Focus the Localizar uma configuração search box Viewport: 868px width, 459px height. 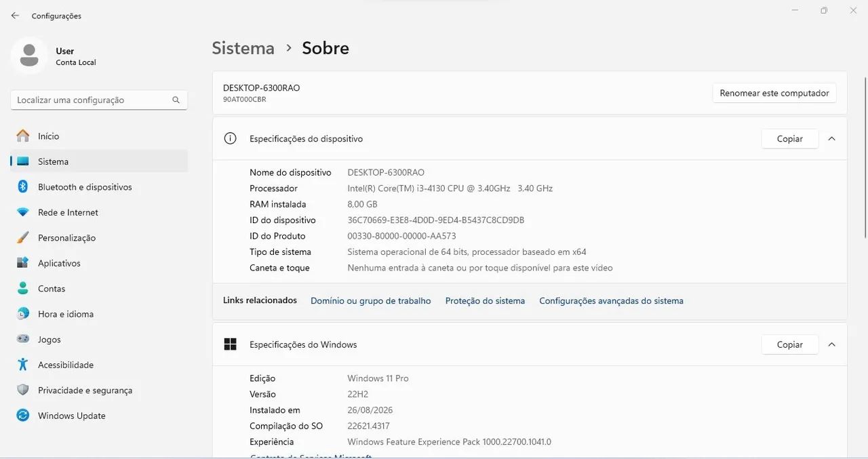tap(99, 100)
